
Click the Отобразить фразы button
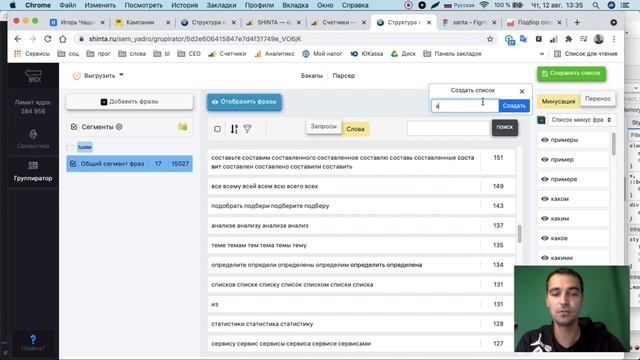244,102
